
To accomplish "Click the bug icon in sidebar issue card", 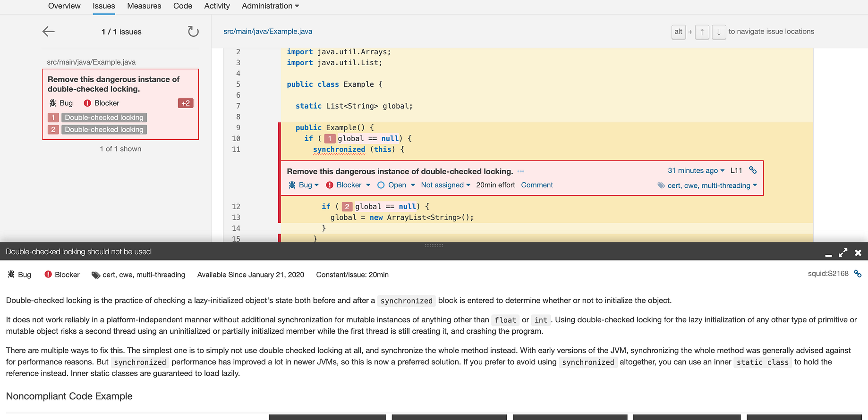I will (x=52, y=103).
